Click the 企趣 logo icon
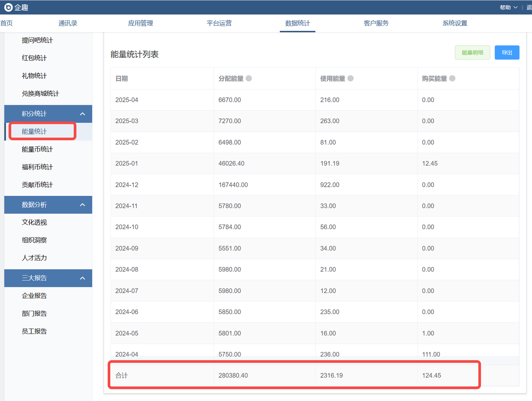 (8, 7)
